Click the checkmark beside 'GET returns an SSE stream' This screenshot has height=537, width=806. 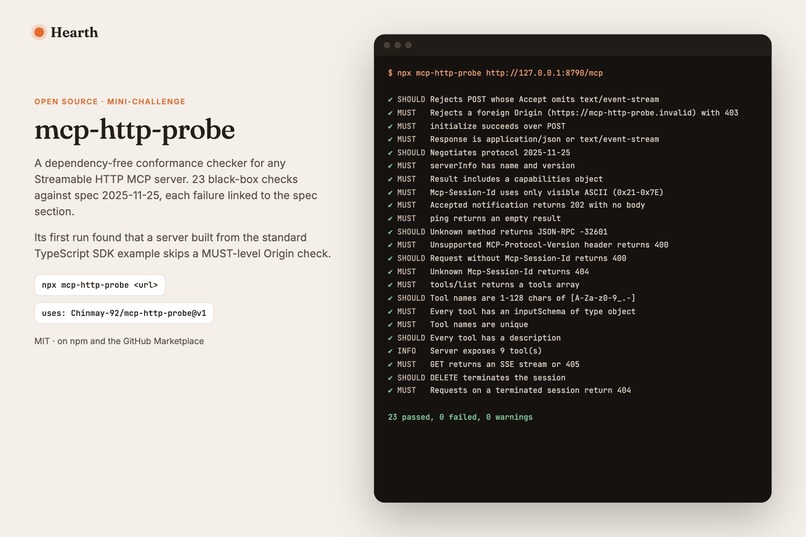(x=390, y=364)
